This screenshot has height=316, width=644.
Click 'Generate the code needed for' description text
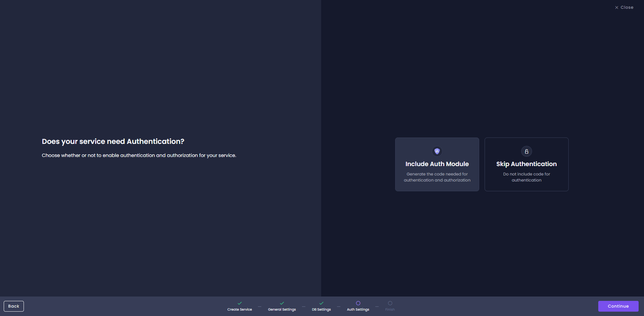[x=437, y=177]
